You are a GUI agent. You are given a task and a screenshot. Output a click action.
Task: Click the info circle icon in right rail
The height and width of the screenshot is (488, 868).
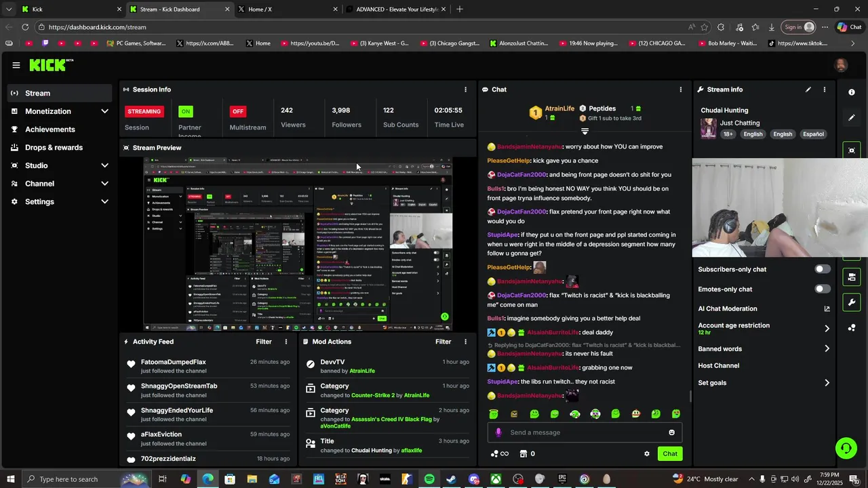coord(852,92)
